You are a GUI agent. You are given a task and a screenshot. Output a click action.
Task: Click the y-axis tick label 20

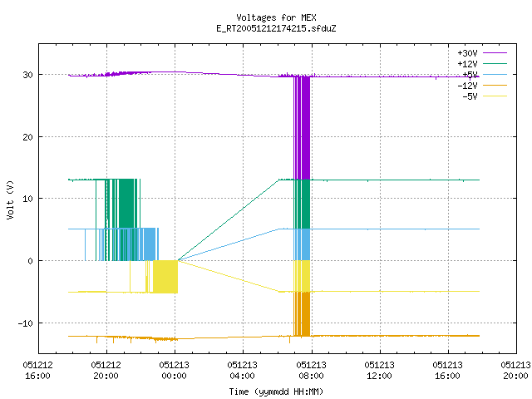click(27, 137)
